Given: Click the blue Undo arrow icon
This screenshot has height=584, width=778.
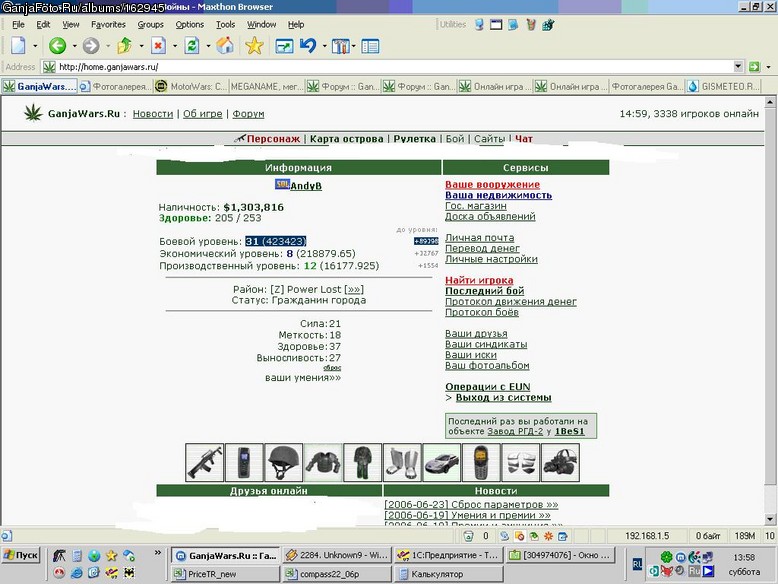Looking at the screenshot, I should 308,46.
